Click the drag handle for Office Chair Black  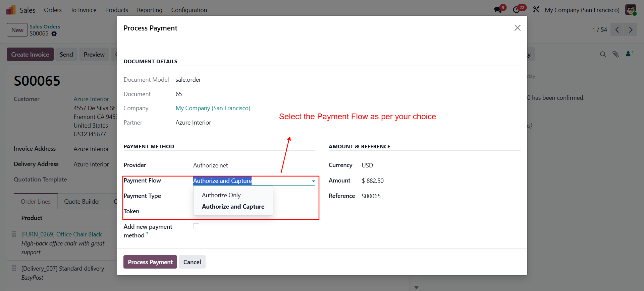[x=14, y=234]
